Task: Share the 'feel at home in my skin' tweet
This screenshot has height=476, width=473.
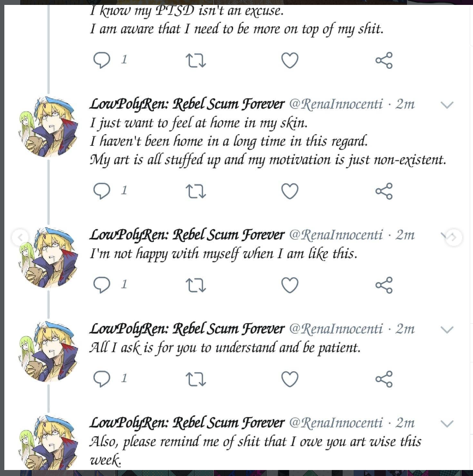Action: (x=384, y=191)
